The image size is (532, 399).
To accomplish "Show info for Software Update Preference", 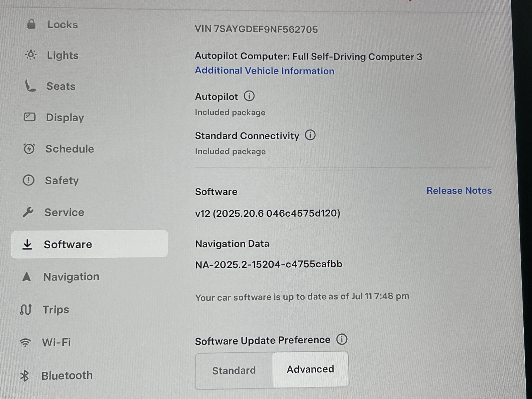I will coord(342,339).
